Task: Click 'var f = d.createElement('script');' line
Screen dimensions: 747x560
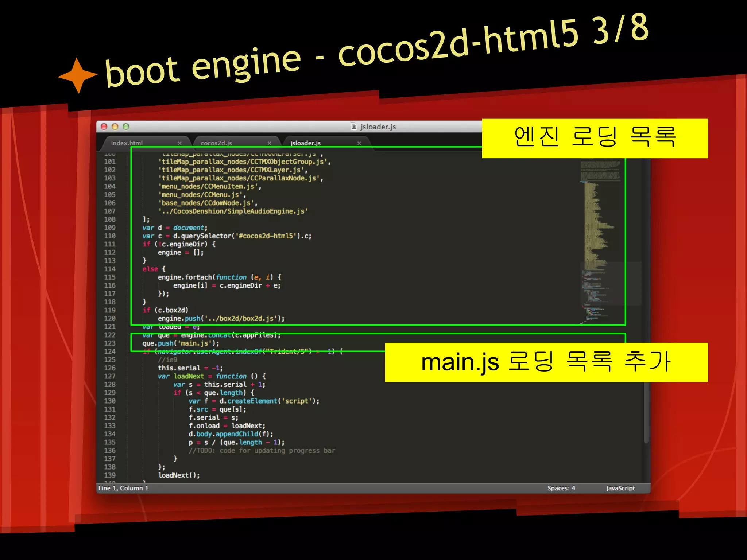Action: [x=254, y=401]
